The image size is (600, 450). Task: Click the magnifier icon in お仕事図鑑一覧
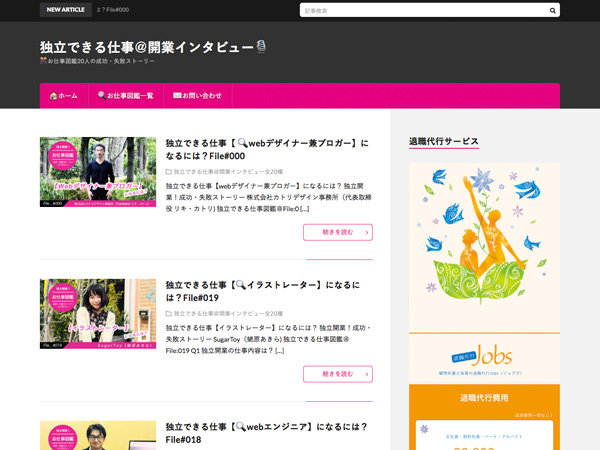pos(102,95)
